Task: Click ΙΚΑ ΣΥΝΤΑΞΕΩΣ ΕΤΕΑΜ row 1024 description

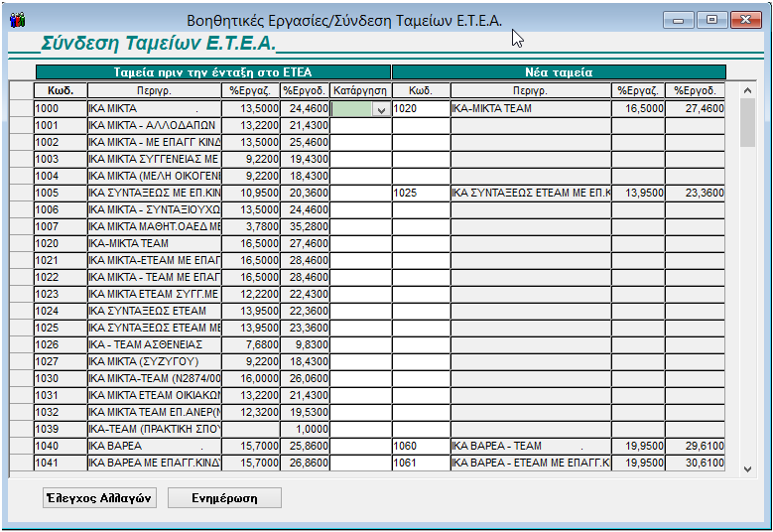Action: tap(155, 311)
